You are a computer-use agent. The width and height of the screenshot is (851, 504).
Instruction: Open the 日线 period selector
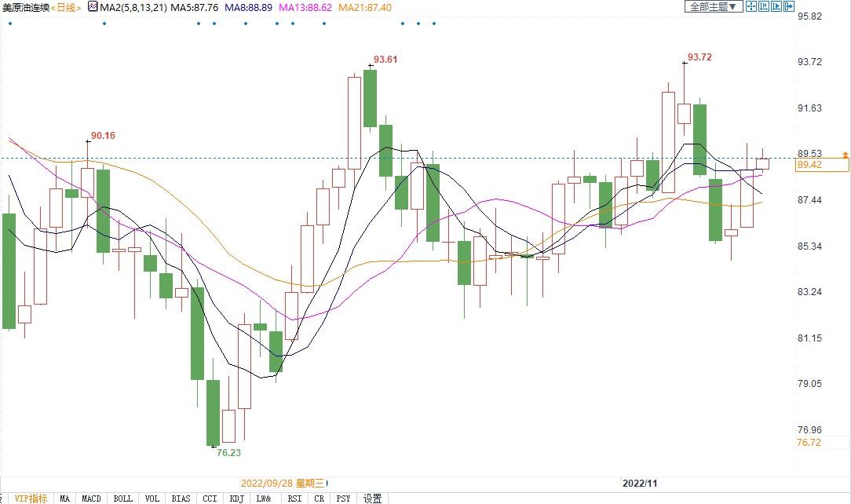66,8
